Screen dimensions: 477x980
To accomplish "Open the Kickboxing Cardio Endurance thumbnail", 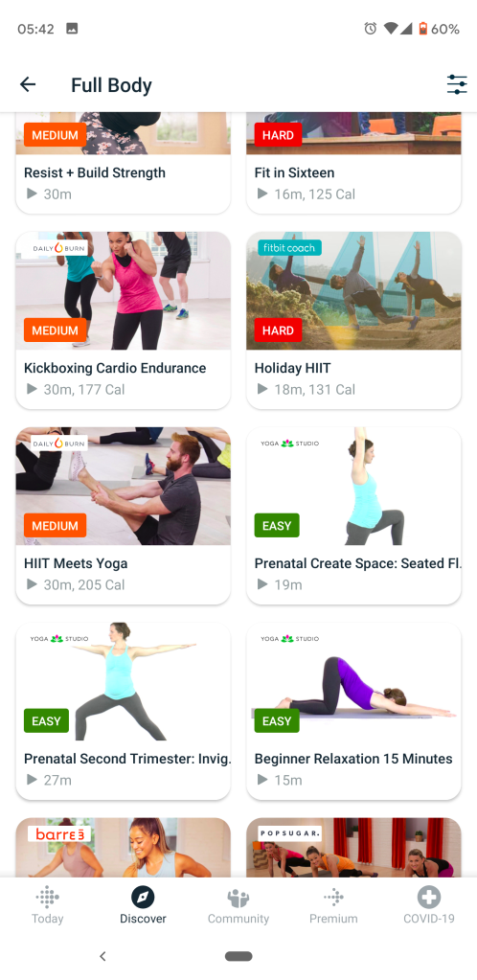I will coord(124,290).
